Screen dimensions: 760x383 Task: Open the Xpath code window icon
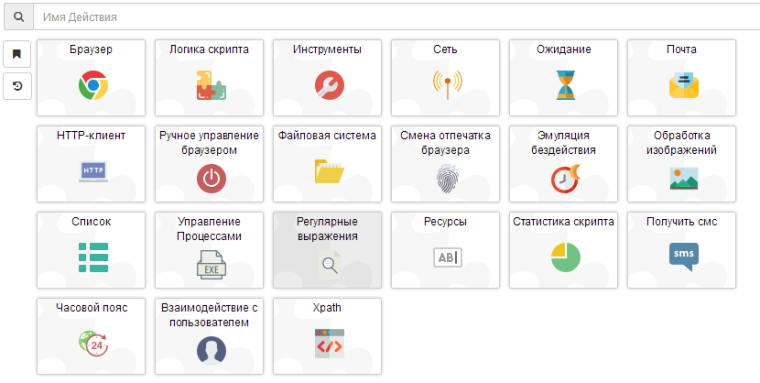pos(330,344)
